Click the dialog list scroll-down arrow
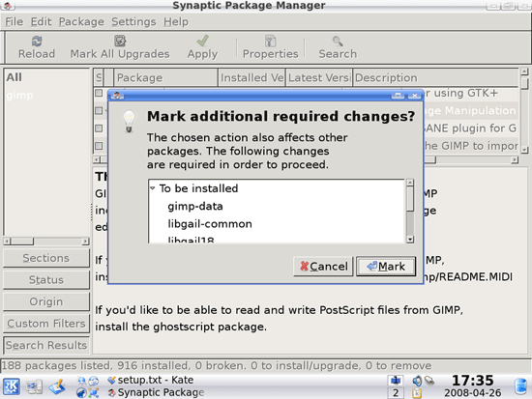Screen dimensions: 532x399 click(x=410, y=240)
